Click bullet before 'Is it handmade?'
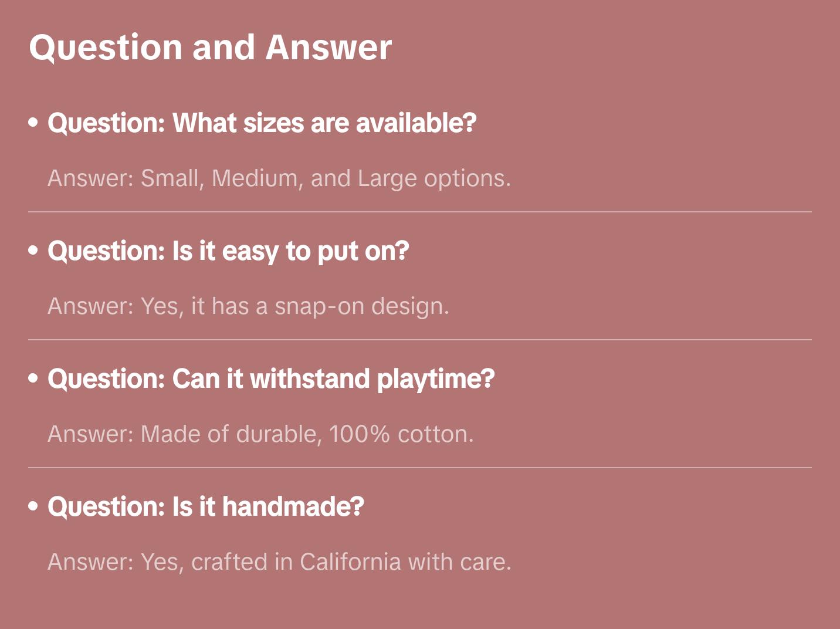The image size is (840, 629). coord(33,507)
